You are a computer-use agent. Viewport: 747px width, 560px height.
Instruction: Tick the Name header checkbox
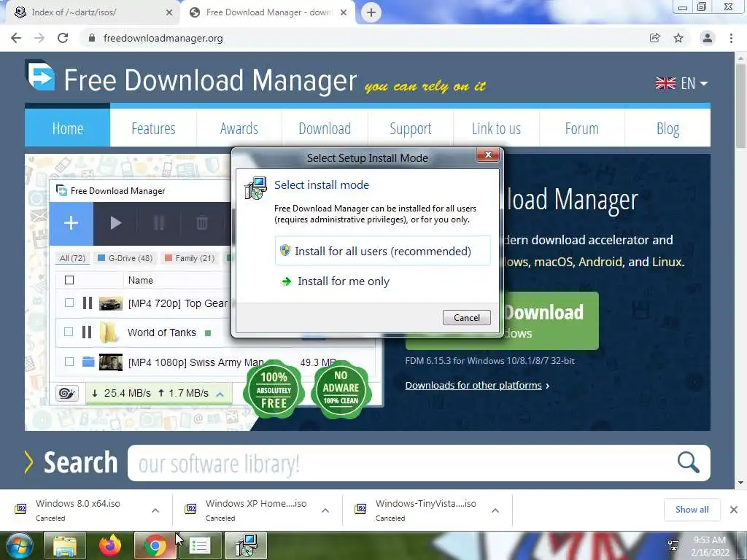[69, 280]
